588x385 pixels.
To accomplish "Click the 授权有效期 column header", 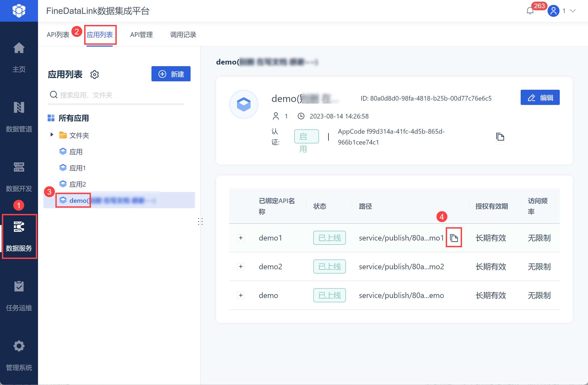I will click(492, 206).
